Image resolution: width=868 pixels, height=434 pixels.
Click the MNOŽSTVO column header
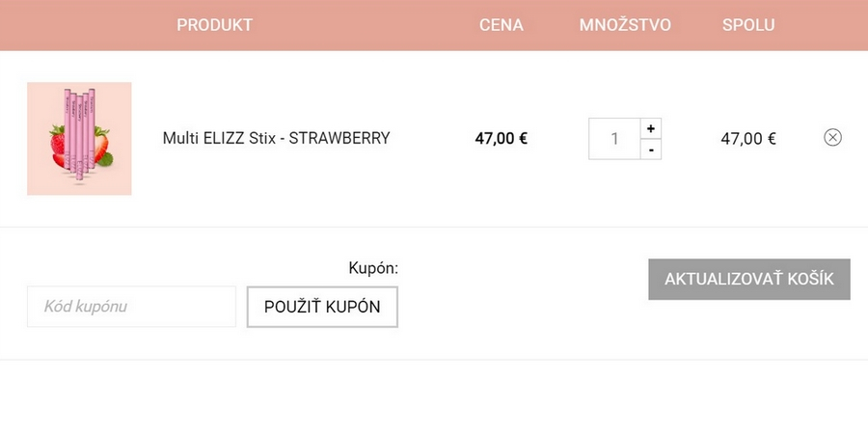[x=625, y=25]
